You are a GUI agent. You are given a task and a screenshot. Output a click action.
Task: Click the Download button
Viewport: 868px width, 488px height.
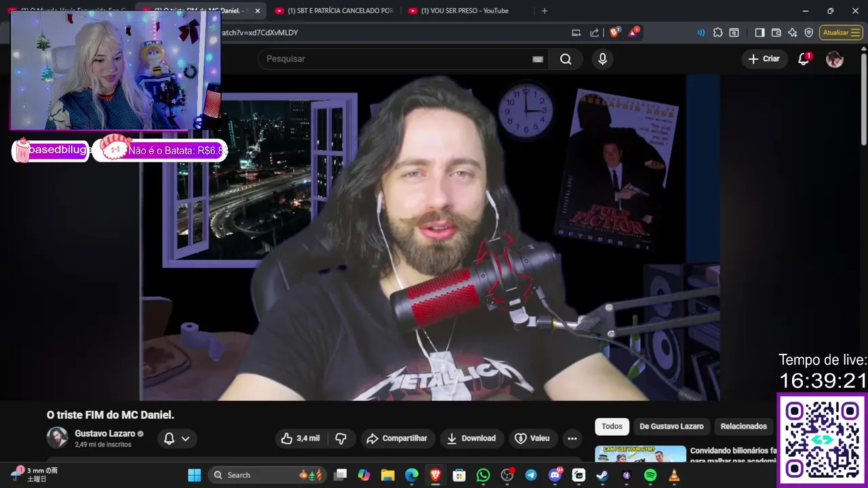(x=472, y=439)
